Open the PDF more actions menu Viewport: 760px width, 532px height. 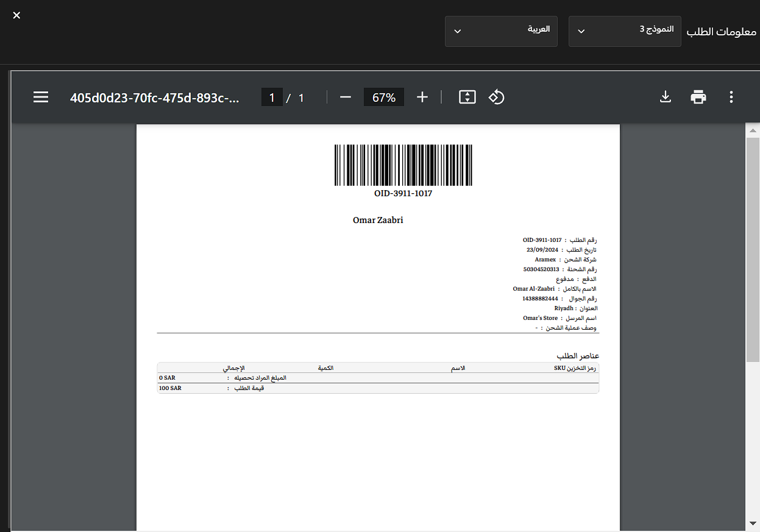(x=731, y=97)
